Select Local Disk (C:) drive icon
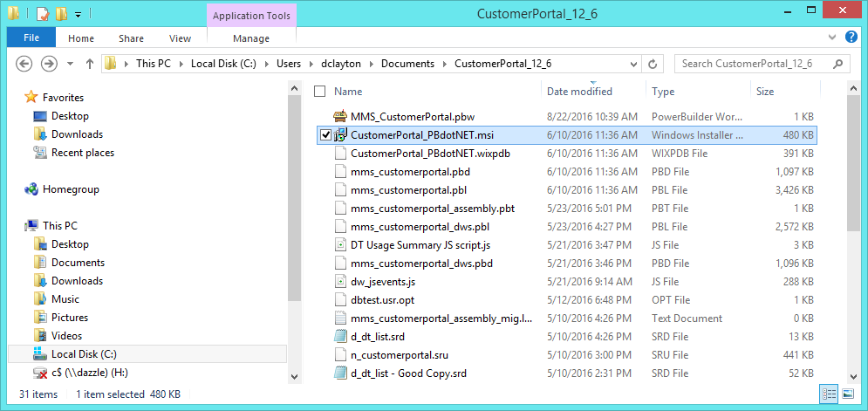This screenshot has width=868, height=411. point(40,354)
